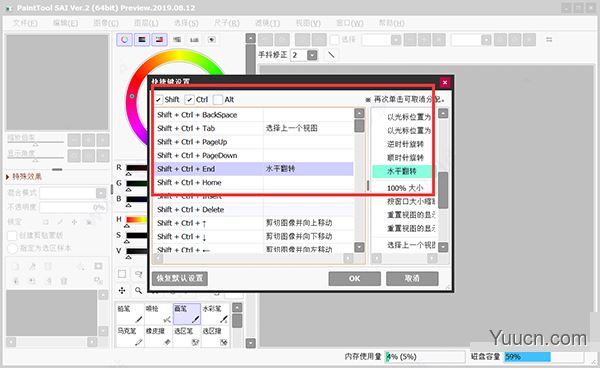
Task: Toggle the RGB slider panel icon
Action: (x=142, y=39)
